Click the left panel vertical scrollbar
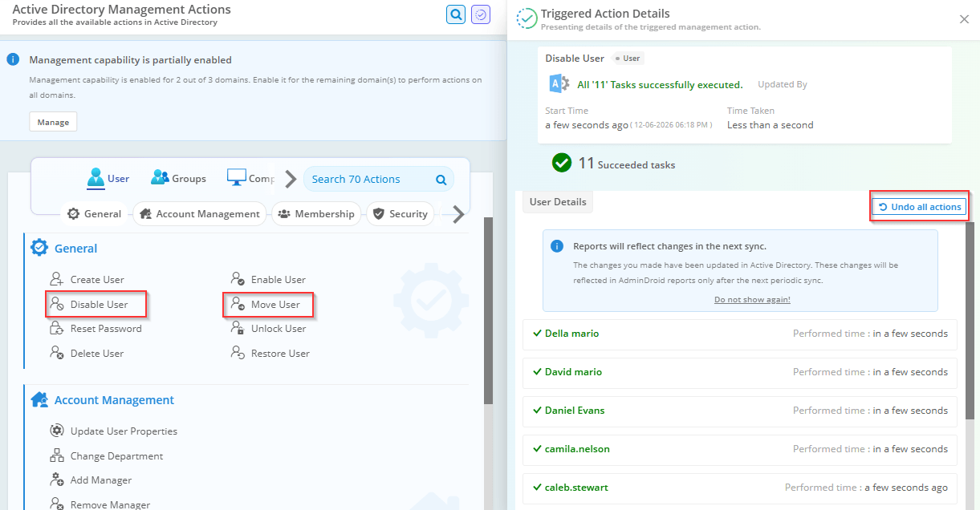This screenshot has height=510, width=980. (x=488, y=310)
